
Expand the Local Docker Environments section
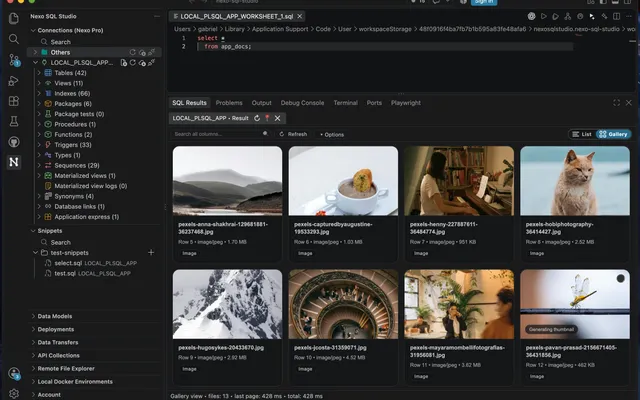(33, 382)
